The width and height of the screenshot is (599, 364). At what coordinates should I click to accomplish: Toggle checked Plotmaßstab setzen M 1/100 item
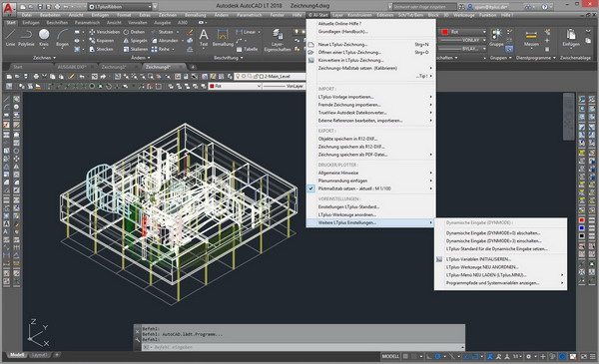(370, 188)
